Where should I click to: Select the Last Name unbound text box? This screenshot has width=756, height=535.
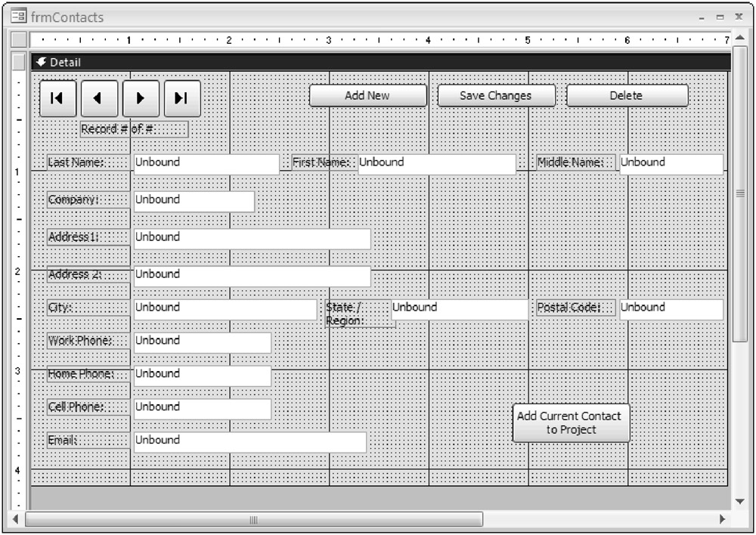206,163
